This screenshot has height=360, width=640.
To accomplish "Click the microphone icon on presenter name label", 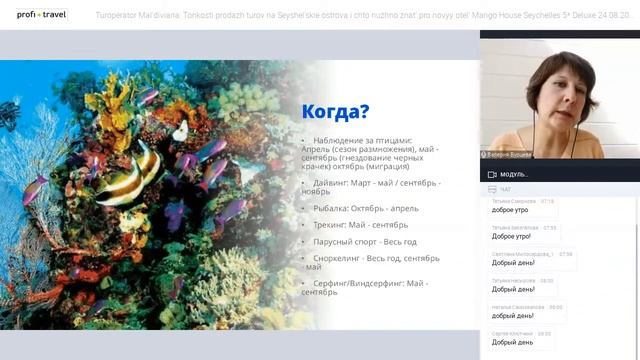I will pos(484,155).
